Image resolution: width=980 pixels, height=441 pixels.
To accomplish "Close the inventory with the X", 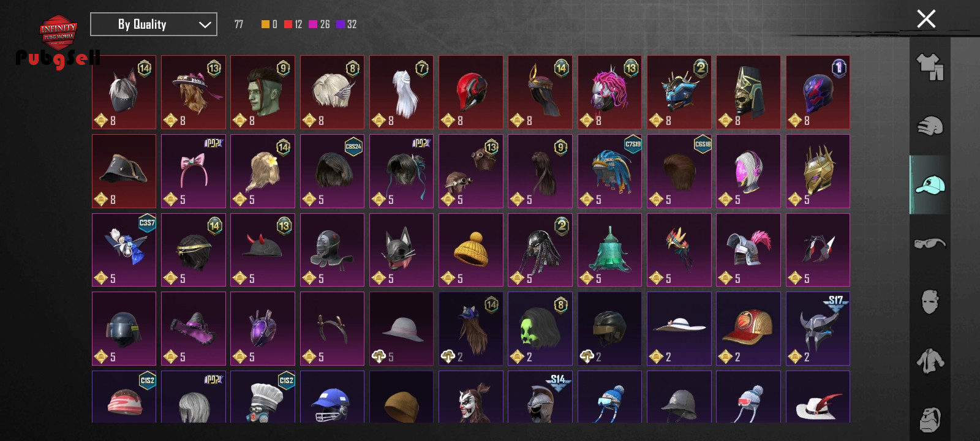I will 926,19.
